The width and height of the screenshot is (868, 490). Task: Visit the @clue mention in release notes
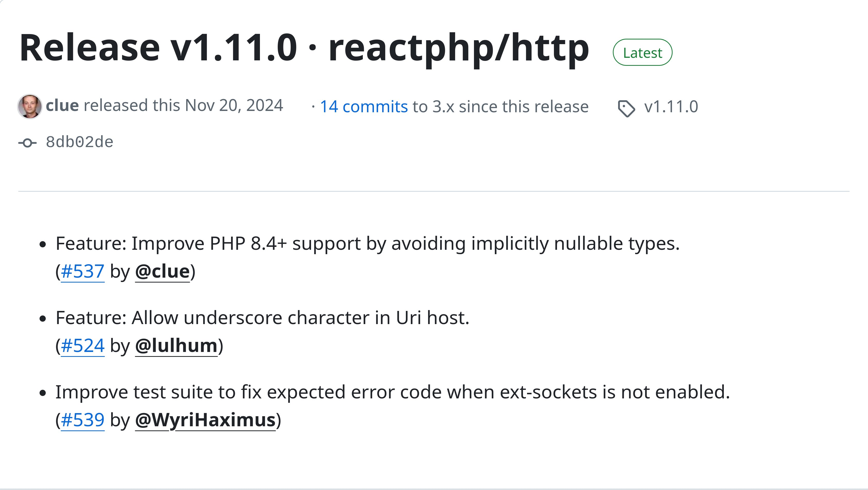coord(162,271)
